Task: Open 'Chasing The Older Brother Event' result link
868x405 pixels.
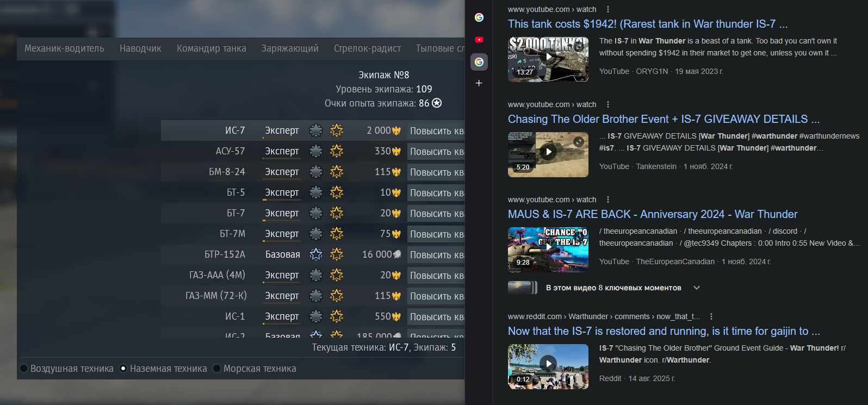Action: 664,119
